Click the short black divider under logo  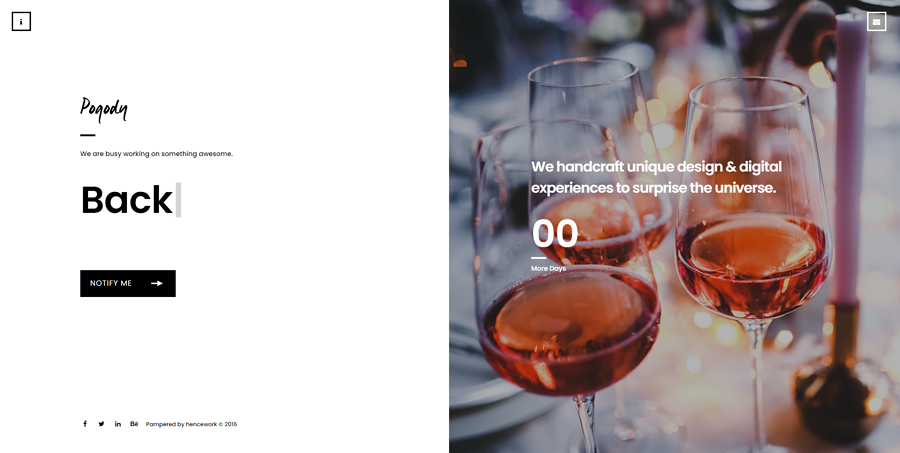click(87, 135)
